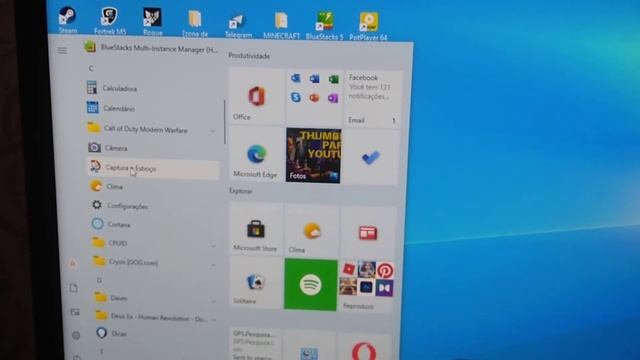Expand the Deus Ex Human Revolution folder chevron

point(214,320)
